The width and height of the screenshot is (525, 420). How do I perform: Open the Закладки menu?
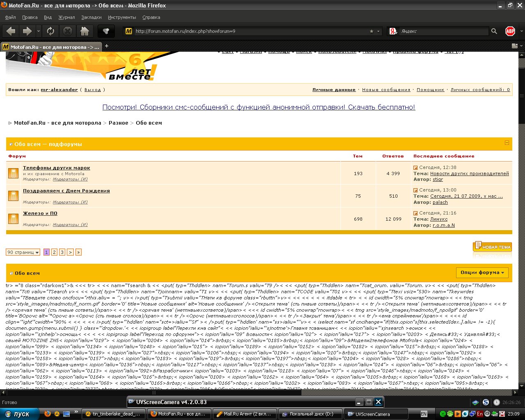coord(91,17)
